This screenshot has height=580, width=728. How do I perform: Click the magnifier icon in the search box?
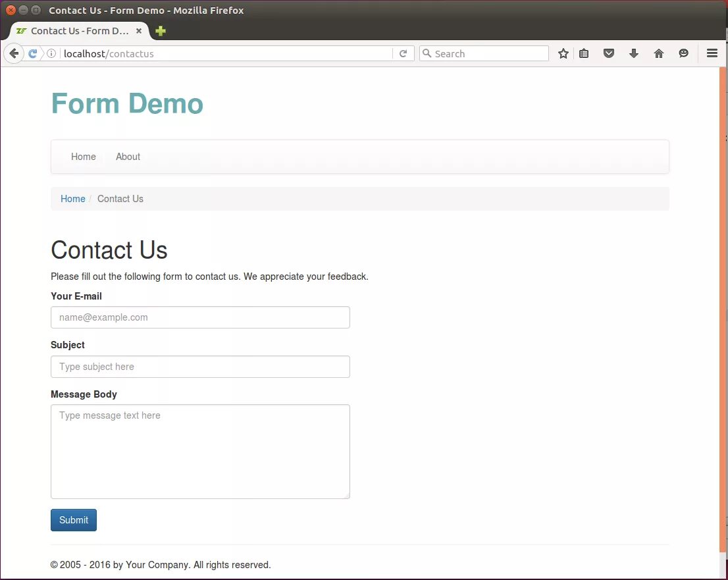click(427, 53)
